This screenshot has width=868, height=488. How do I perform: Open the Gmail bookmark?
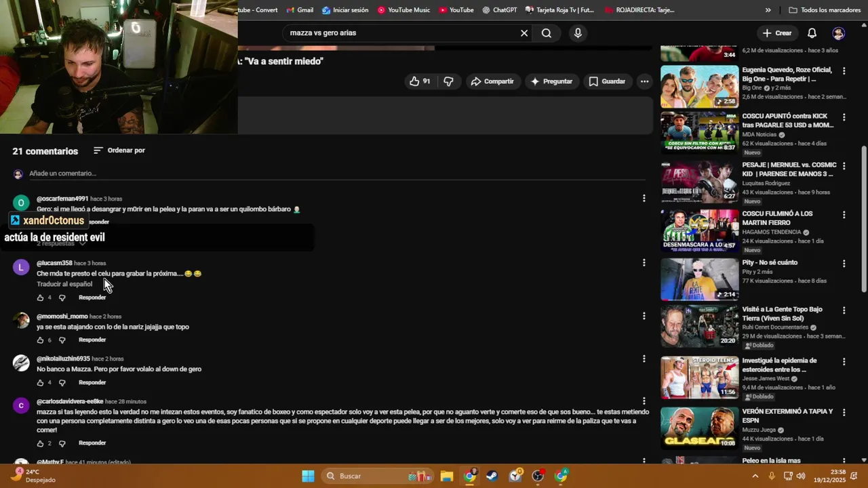[x=299, y=10]
